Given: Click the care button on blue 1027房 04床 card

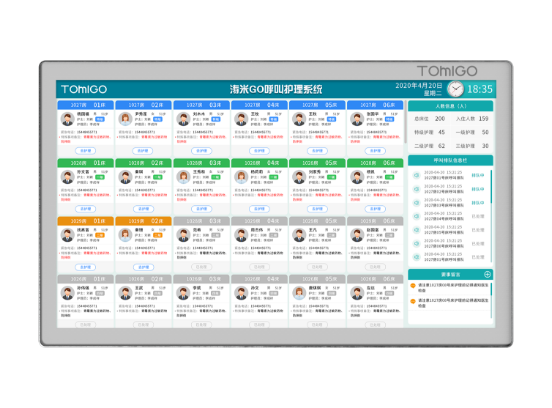Looking at the screenshot, I should 259,151.
